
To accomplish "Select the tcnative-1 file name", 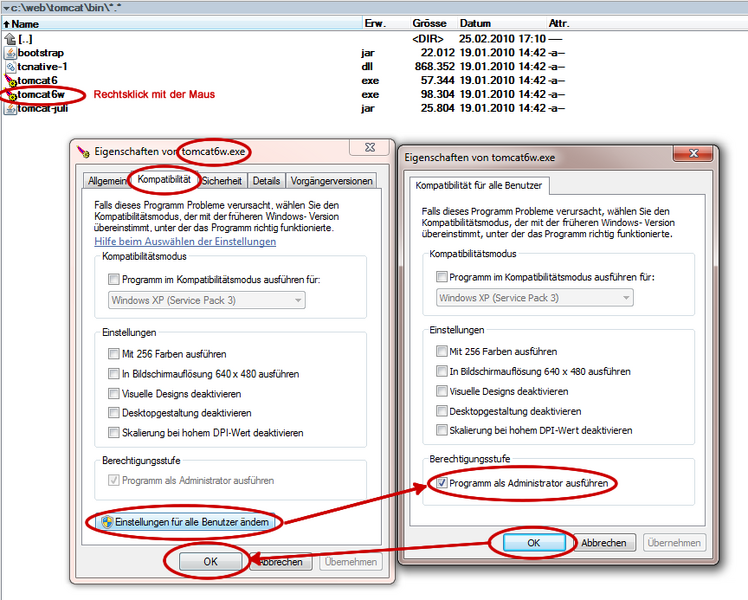I will pyautogui.click(x=42, y=67).
